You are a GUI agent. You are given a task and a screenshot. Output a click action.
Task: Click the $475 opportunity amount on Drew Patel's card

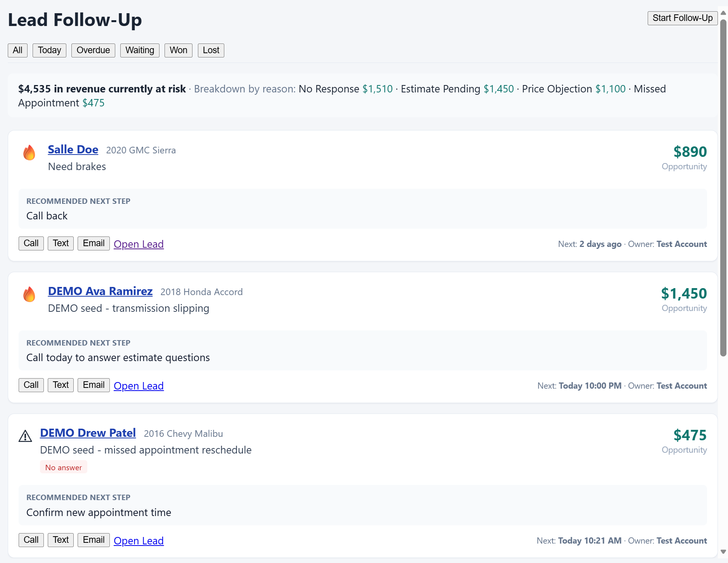690,435
